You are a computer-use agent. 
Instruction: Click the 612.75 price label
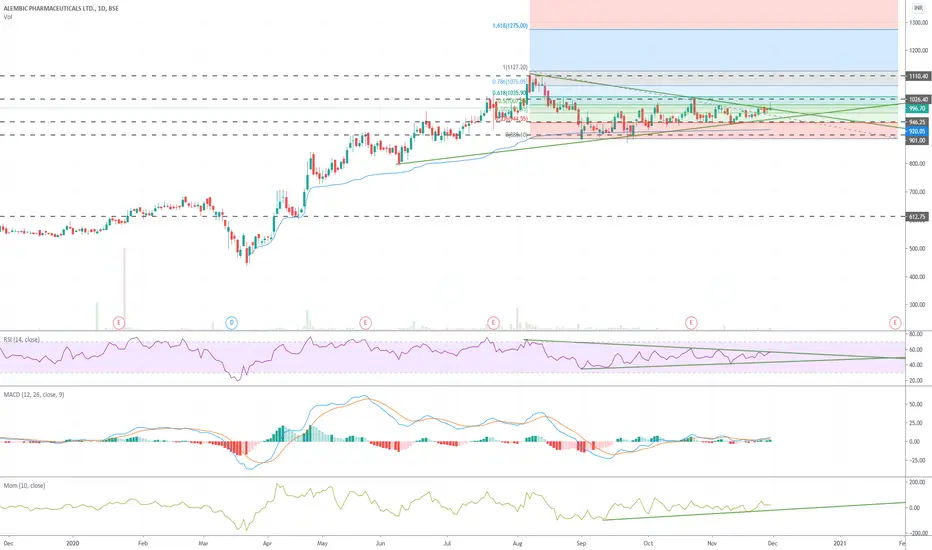click(918, 217)
